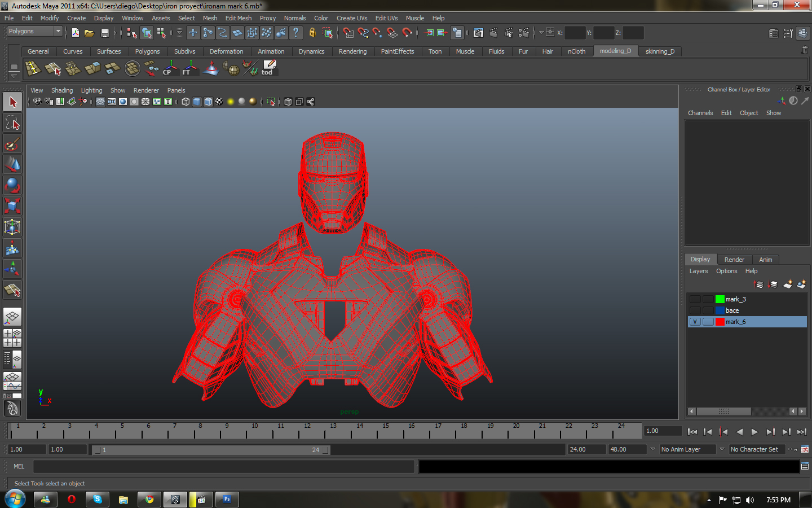The image size is (812, 508).
Task: Toggle visibility box of bace layer
Action: pyautogui.click(x=695, y=310)
